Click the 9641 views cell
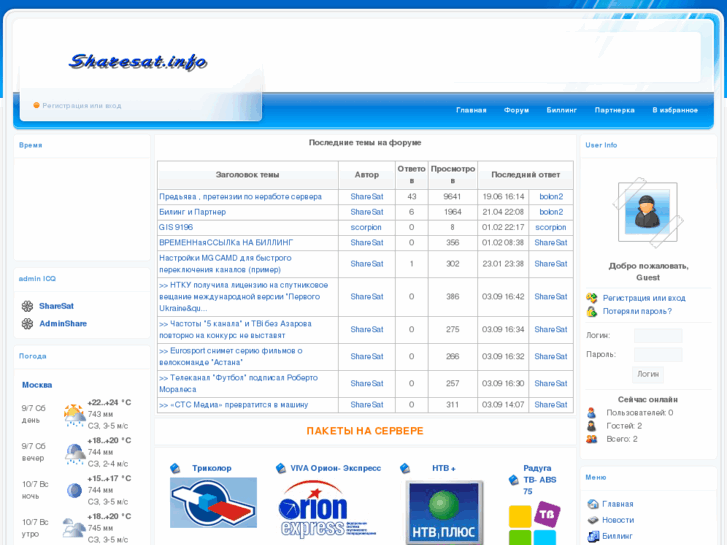Screen dimensions: 727x545 pyautogui.click(x=453, y=197)
